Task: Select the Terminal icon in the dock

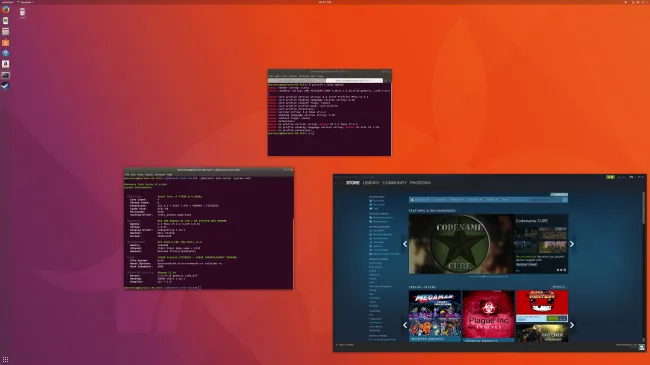Action: click(x=5, y=75)
